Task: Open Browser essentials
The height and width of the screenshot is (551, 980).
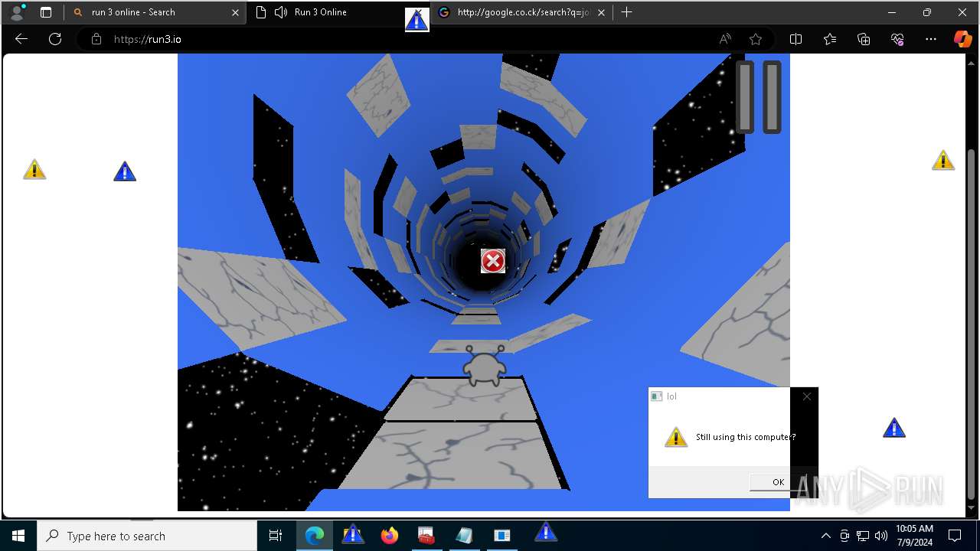Action: [x=897, y=39]
